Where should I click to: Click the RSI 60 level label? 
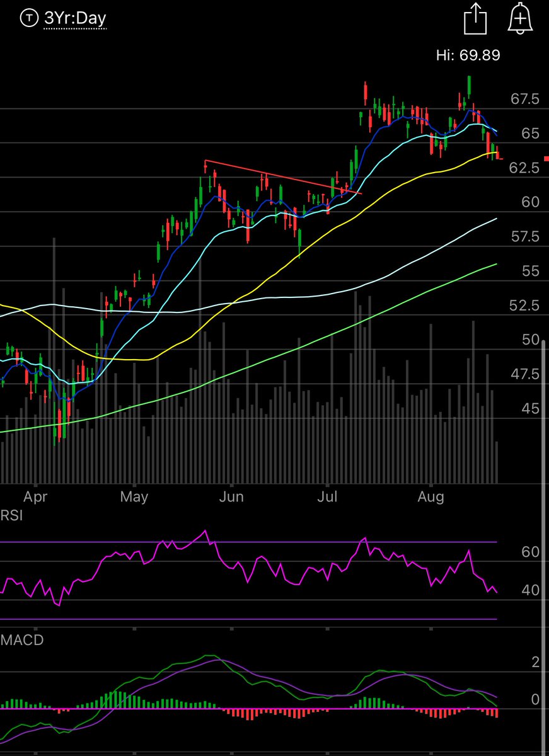[530, 553]
